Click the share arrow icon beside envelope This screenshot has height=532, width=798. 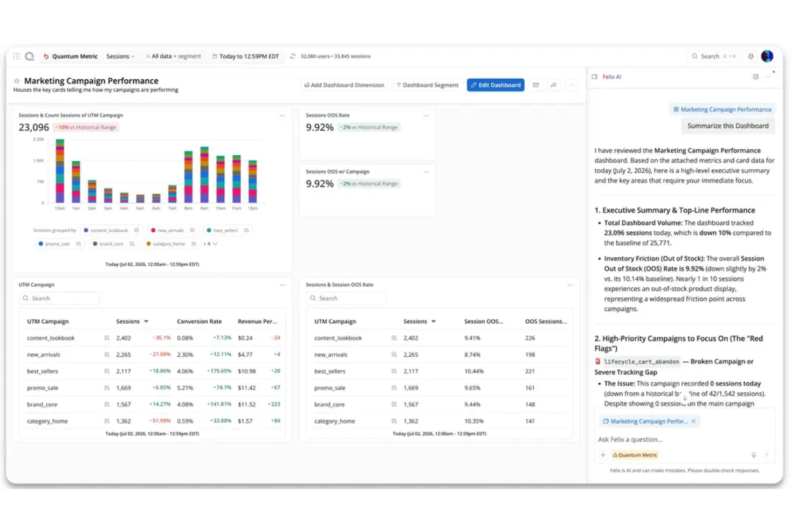tap(553, 85)
